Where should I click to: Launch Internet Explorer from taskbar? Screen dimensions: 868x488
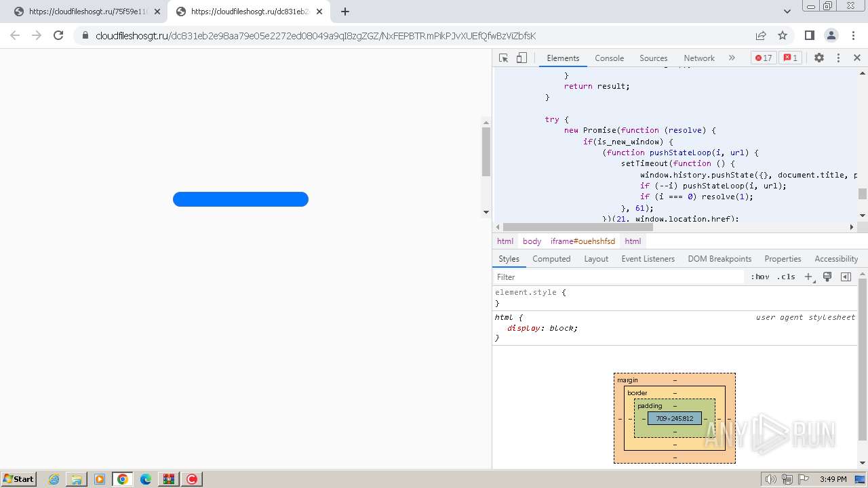pos(54,479)
